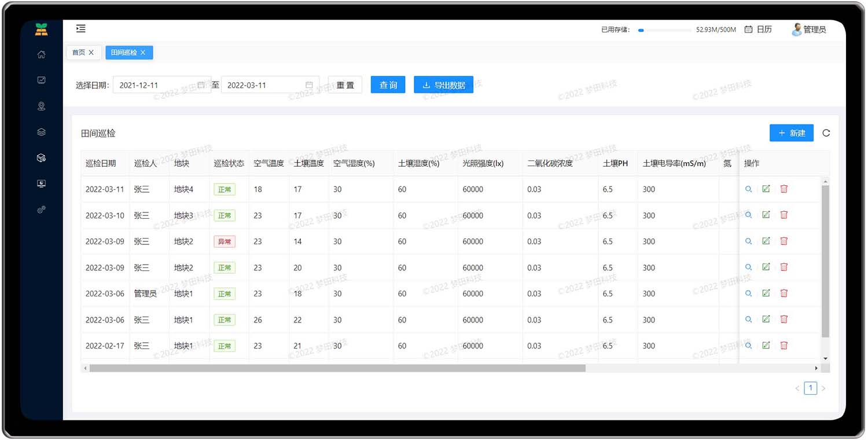The height and width of the screenshot is (440, 868).
Task: Click the vertical table scrollbar
Action: (x=826, y=261)
